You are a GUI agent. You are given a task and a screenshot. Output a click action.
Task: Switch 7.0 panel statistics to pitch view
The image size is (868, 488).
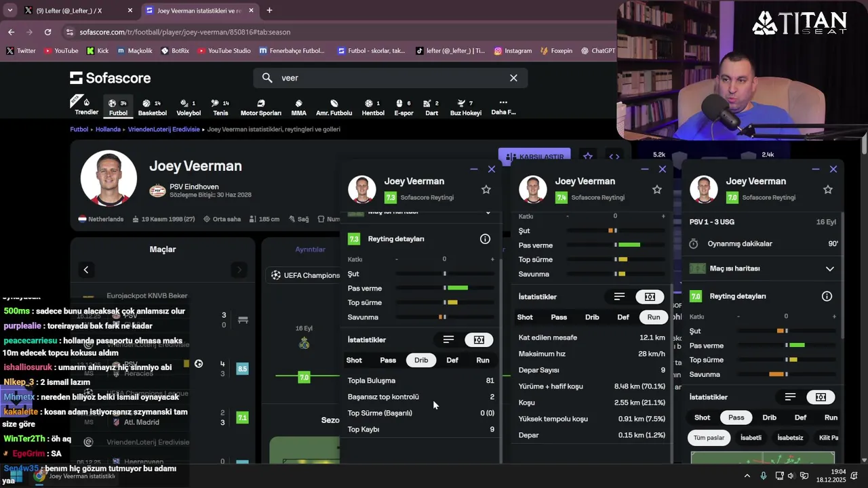coord(821,397)
